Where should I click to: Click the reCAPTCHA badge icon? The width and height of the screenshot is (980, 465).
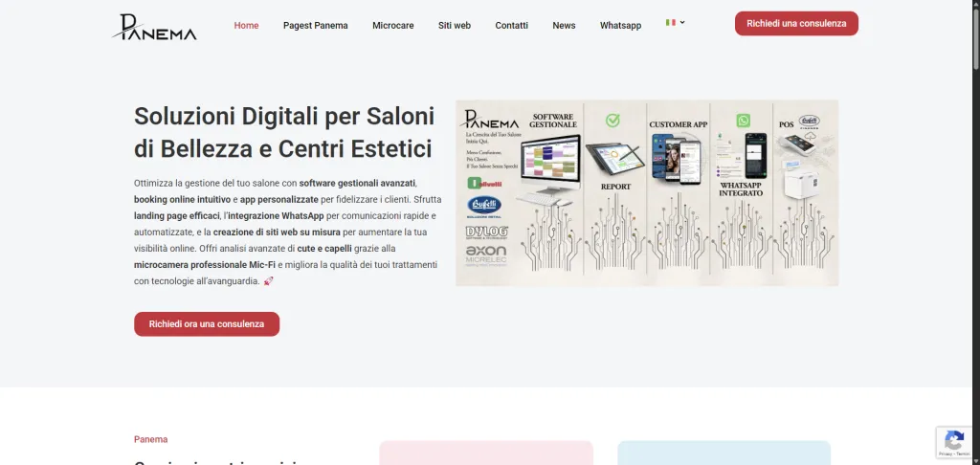click(953, 442)
